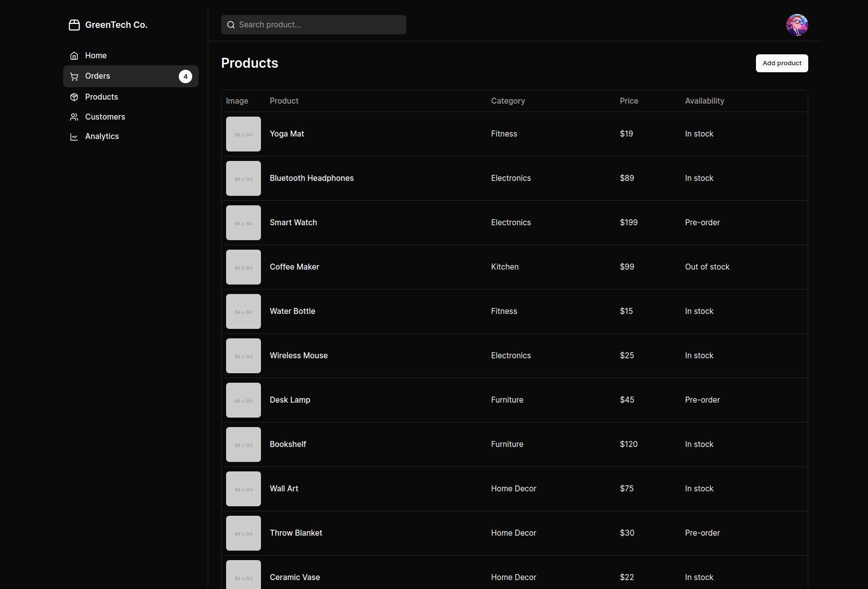Click Yoga Mat's Fitness category
Viewport: 868px width, 589px height.
504,134
